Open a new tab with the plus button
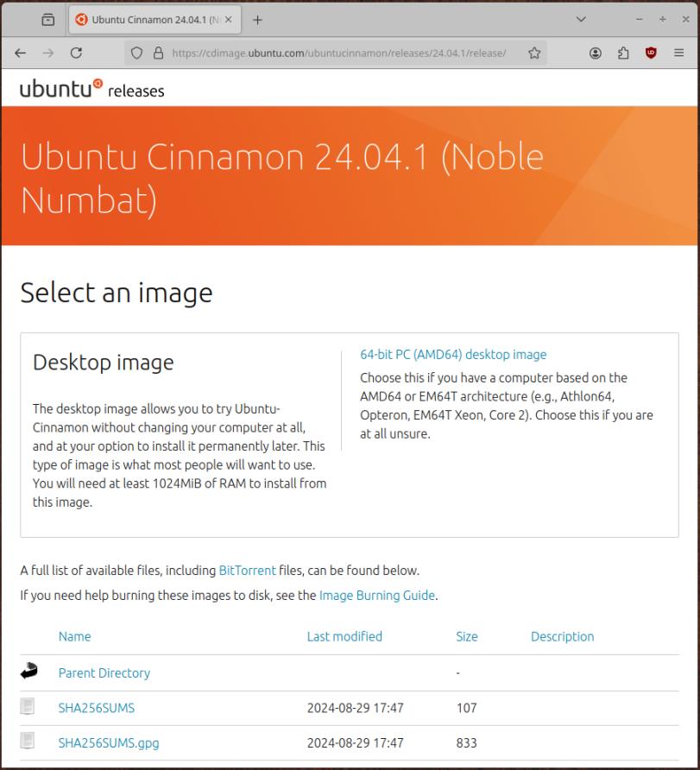This screenshot has height=770, width=700. coord(258,20)
